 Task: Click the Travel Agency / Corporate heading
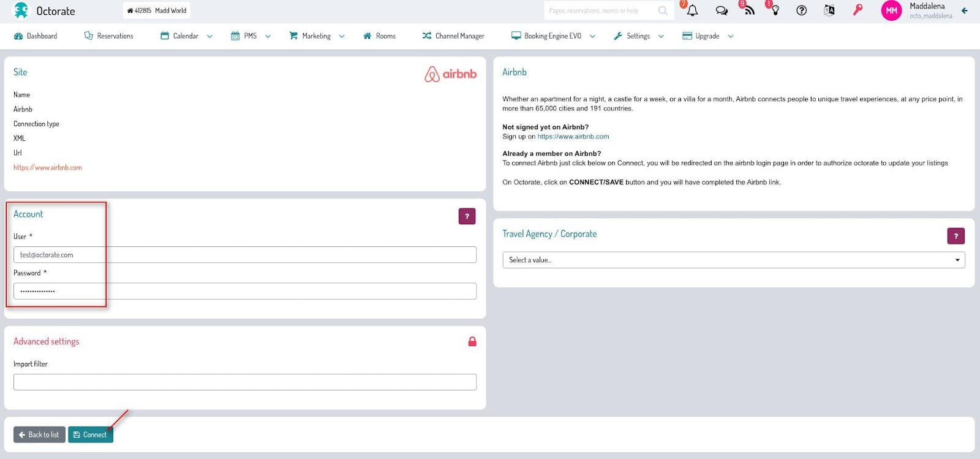click(549, 234)
